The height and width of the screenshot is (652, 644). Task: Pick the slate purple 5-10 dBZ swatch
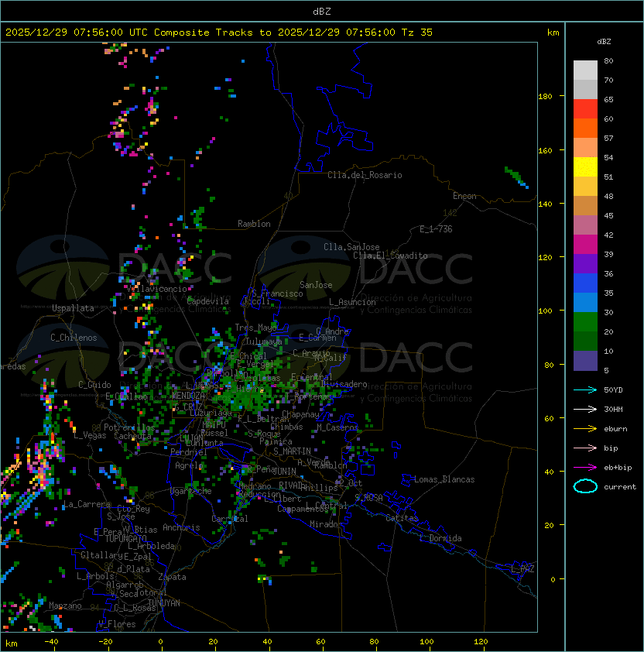[x=585, y=361]
